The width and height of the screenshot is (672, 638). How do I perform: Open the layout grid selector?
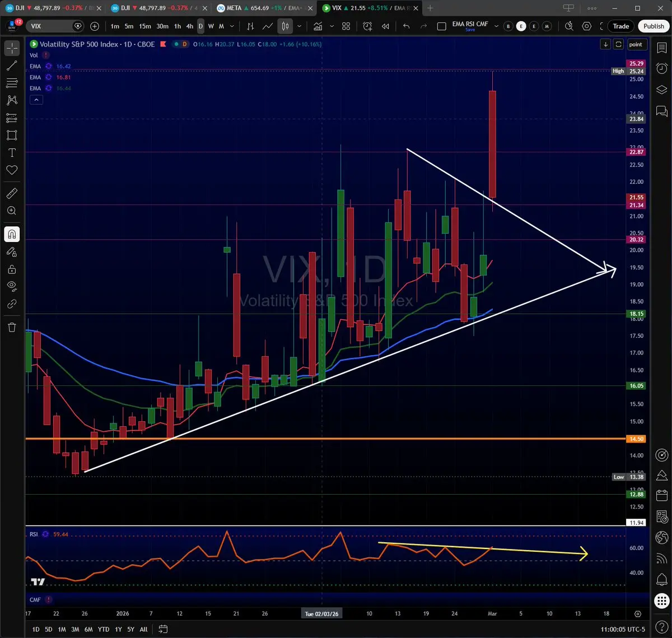pyautogui.click(x=346, y=26)
